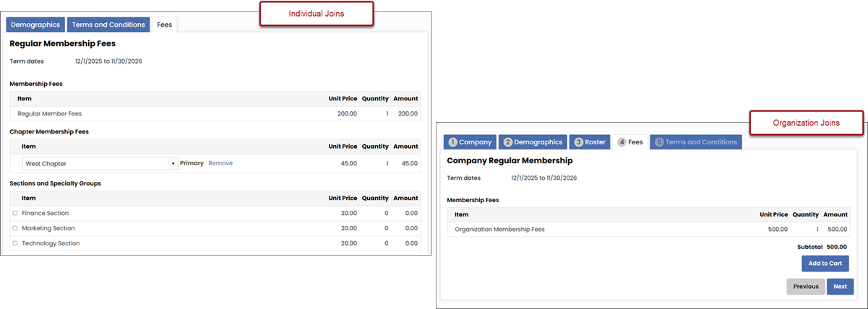868x309 pixels.
Task: Click Chapter Membership quantity value of 1
Action: [387, 163]
